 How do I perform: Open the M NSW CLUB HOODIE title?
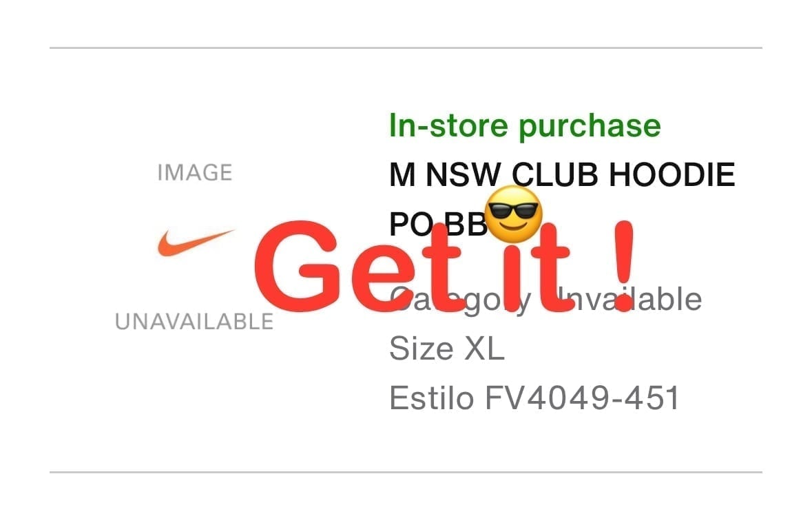(x=562, y=174)
